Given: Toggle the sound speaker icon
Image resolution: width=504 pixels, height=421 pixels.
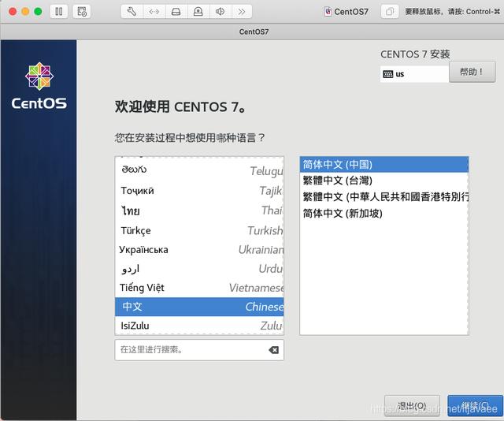Looking at the screenshot, I should pos(220,12).
